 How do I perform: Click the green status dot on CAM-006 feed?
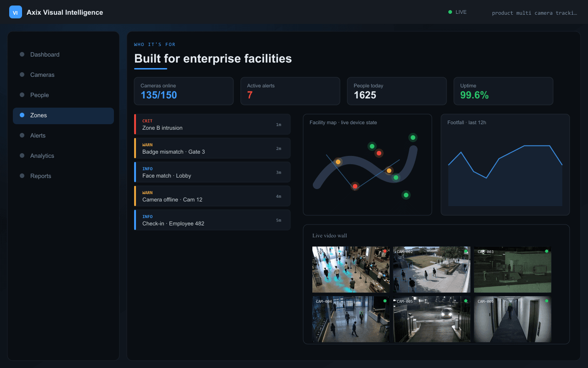pyautogui.click(x=547, y=301)
